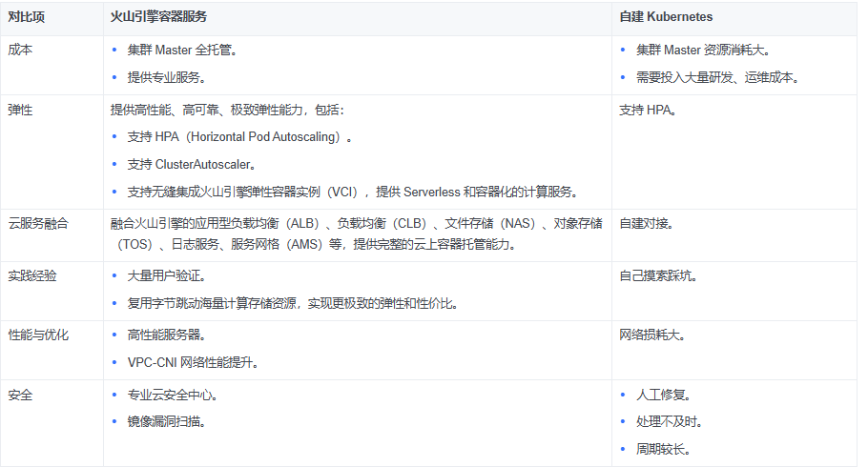This screenshot has height=467, width=868.
Task: Select the 实践经验 row label
Action: click(x=32, y=276)
